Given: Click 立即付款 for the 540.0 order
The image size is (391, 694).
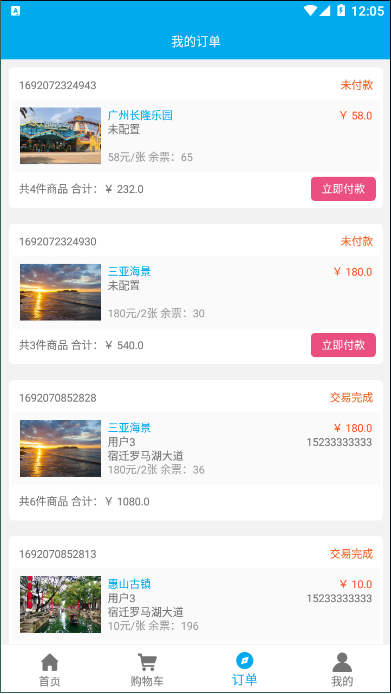Looking at the screenshot, I should click(x=343, y=345).
